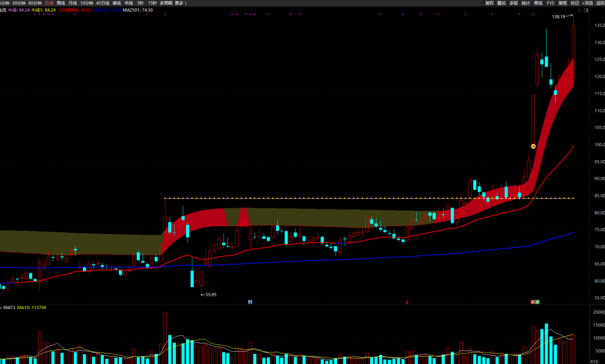
Task: Click the yellow signal marker near 100.00
Action: [x=533, y=147]
